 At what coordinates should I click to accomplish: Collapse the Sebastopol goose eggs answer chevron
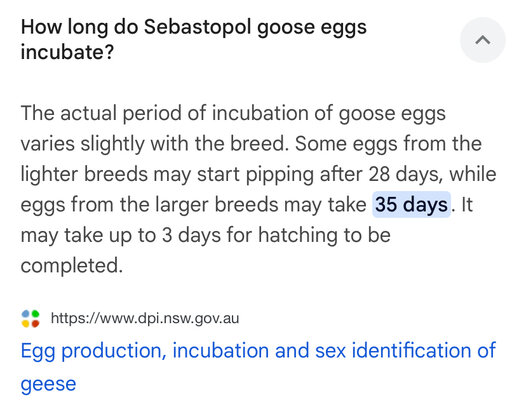click(483, 40)
